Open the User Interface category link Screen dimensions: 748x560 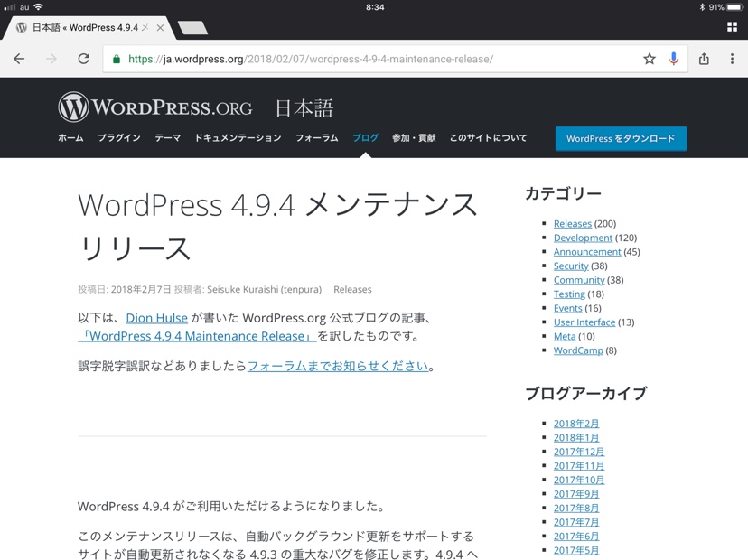point(584,322)
